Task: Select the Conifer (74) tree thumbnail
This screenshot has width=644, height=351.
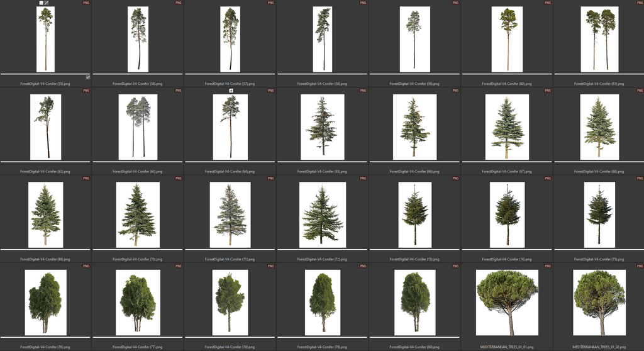Action: click(x=507, y=214)
